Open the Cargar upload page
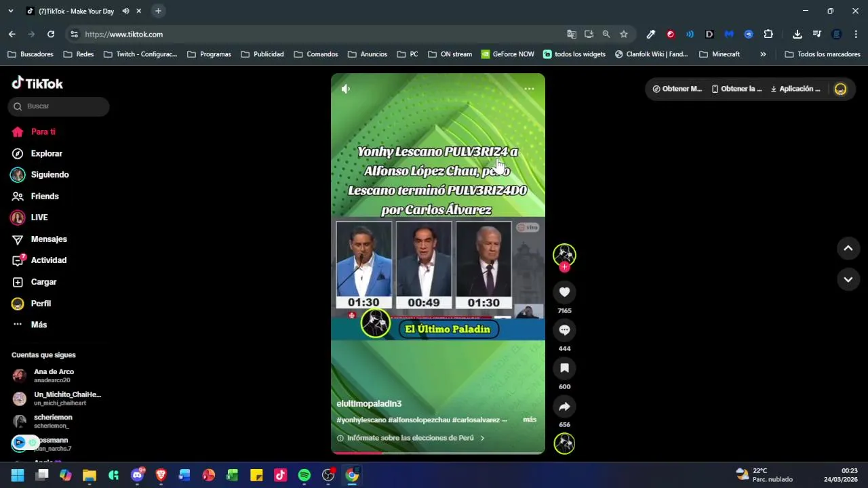Image resolution: width=868 pixels, height=488 pixels. 34,282
